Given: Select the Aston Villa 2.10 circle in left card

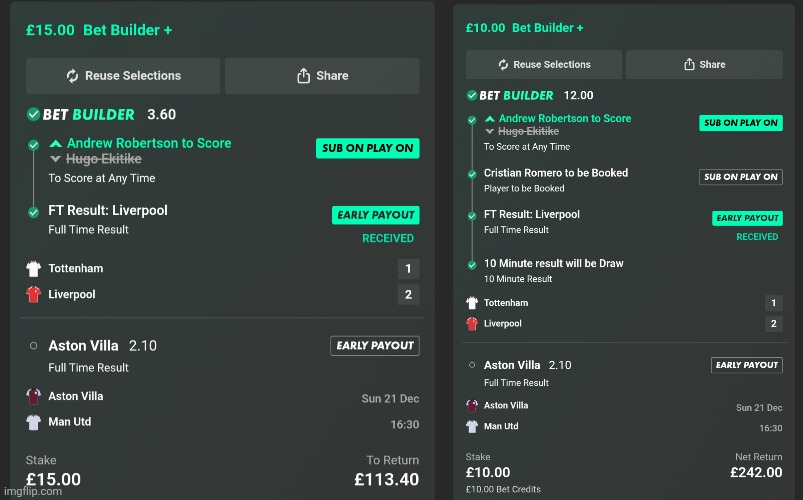Looking at the screenshot, I should (33, 346).
